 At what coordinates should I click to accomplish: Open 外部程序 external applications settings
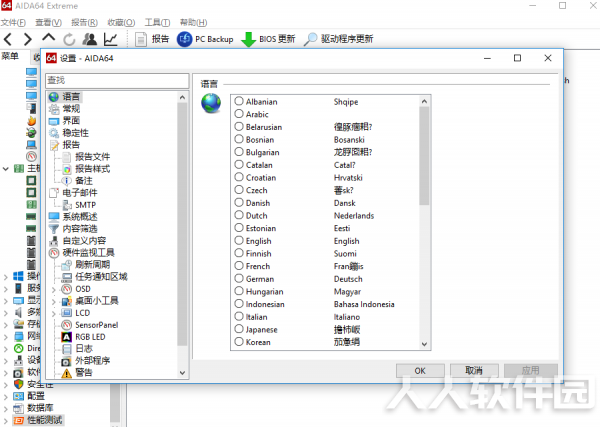(x=86, y=361)
